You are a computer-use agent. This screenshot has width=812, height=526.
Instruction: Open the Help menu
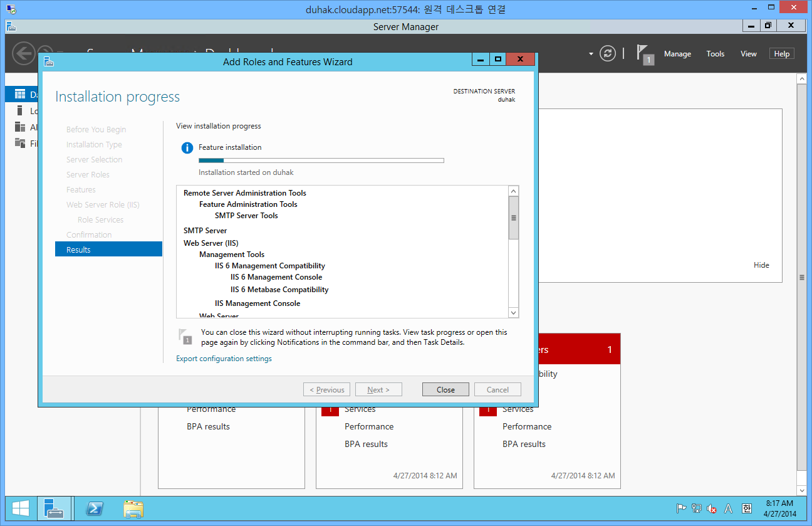click(782, 54)
